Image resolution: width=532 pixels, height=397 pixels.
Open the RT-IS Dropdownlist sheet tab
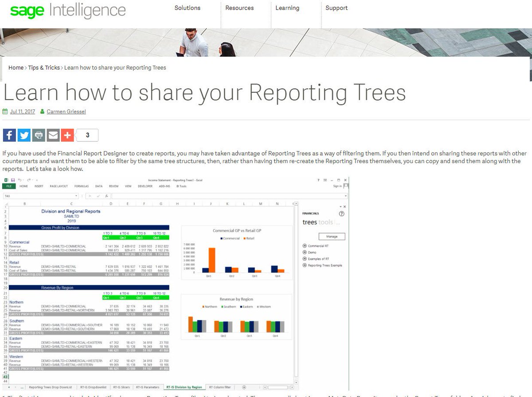pos(94,387)
